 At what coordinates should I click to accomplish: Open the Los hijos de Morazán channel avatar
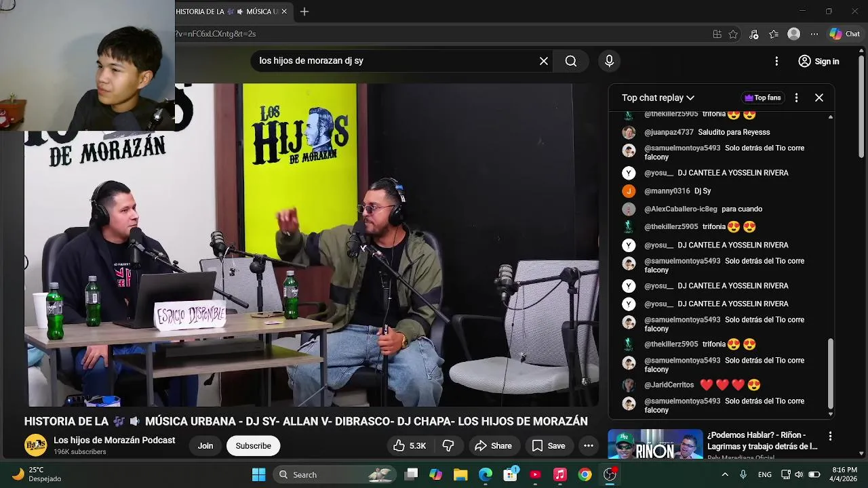(x=36, y=445)
